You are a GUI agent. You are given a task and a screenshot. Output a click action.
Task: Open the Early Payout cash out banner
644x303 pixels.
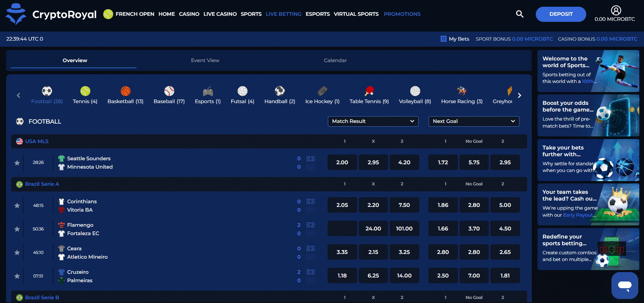[588, 205]
